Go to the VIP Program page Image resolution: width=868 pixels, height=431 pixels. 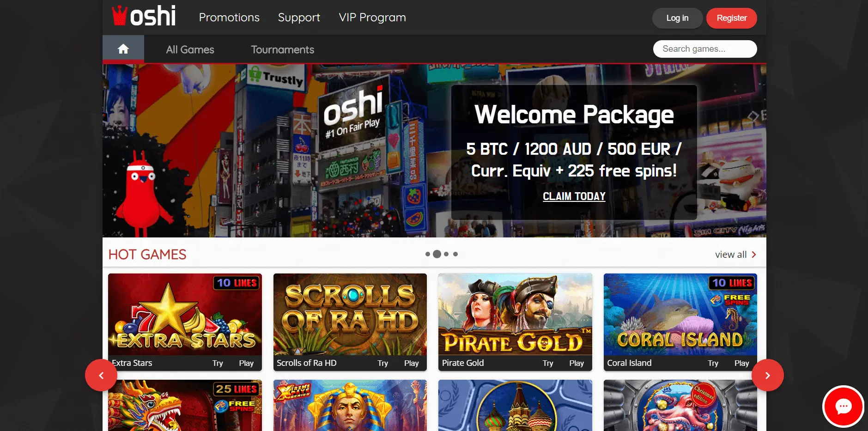pos(372,18)
